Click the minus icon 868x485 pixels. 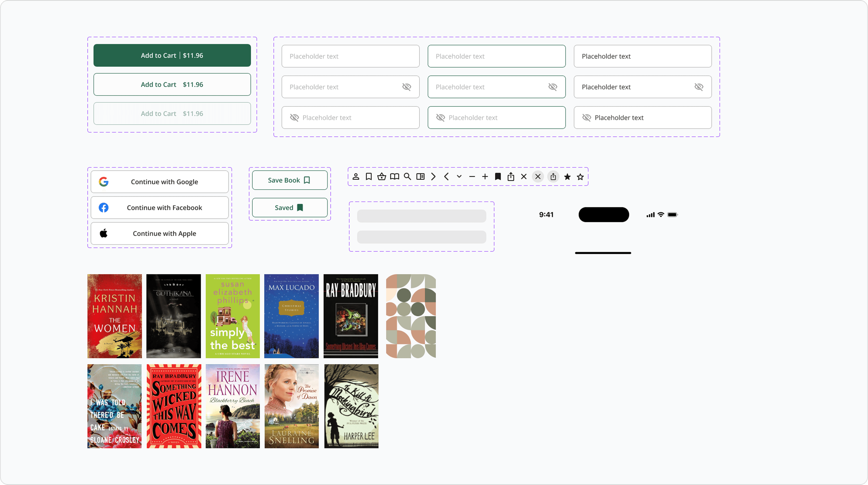pyautogui.click(x=472, y=177)
